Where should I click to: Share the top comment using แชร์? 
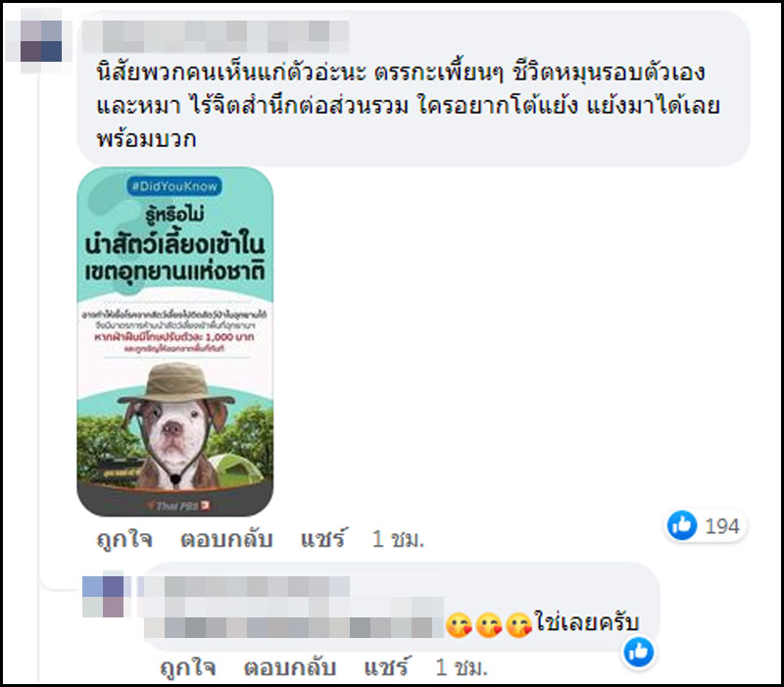[323, 539]
